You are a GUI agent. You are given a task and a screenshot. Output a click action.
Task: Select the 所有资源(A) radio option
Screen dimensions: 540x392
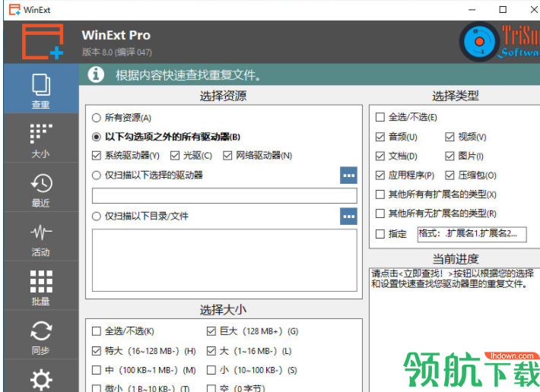coord(97,118)
